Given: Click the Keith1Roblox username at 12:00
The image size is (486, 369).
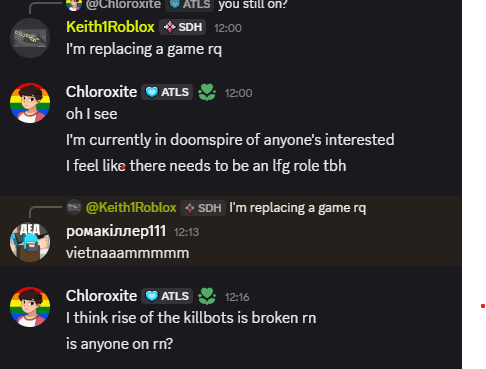Looking at the screenshot, I should click(110, 27).
